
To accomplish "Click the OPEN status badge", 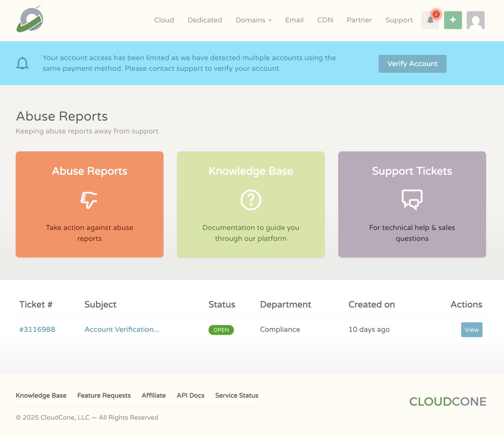I will click(x=221, y=330).
